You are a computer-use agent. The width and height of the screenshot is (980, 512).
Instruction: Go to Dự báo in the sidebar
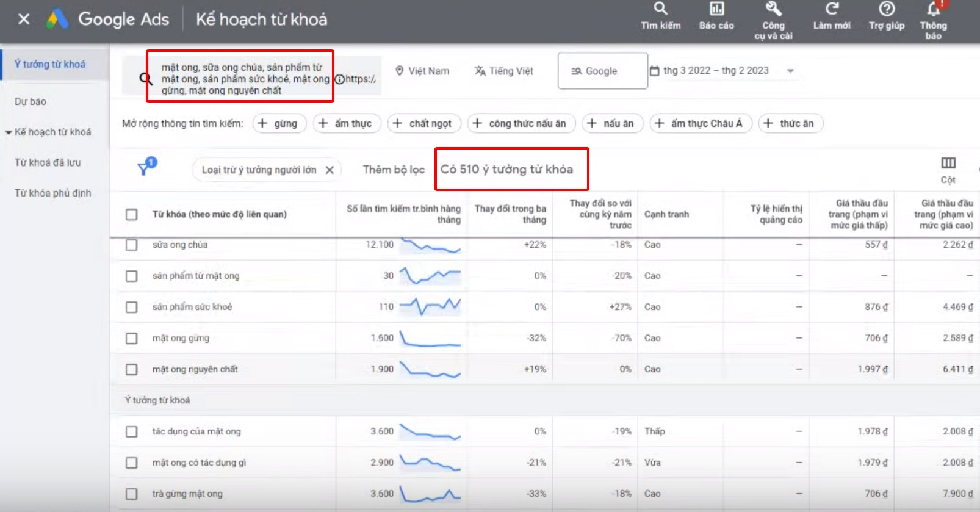[31, 101]
